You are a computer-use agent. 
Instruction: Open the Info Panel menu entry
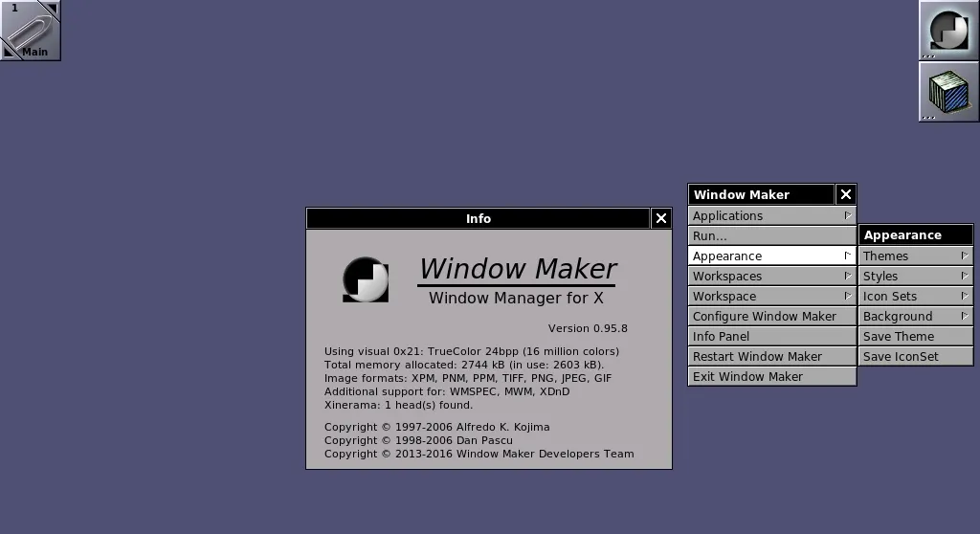tap(771, 336)
